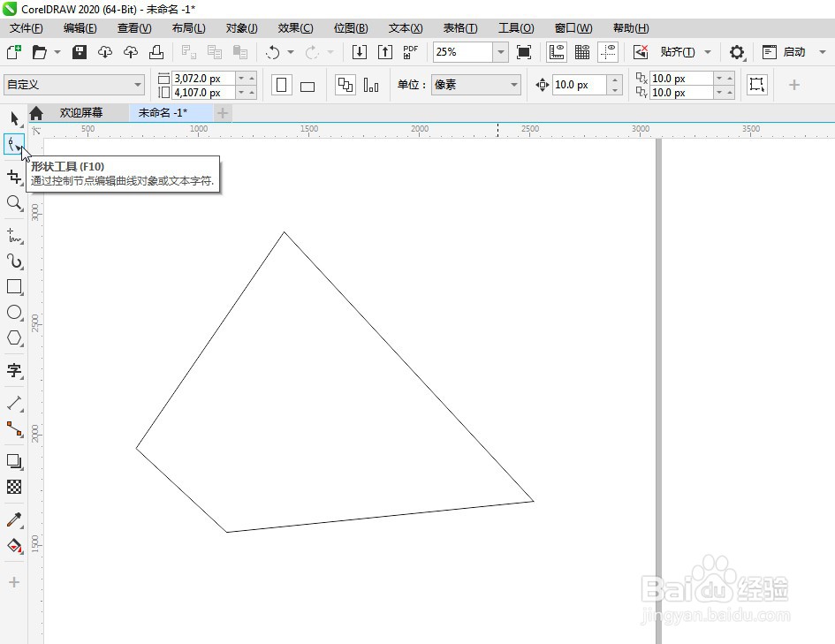Expand the Snap To dropdown arrow
This screenshot has width=835, height=644.
pos(708,51)
